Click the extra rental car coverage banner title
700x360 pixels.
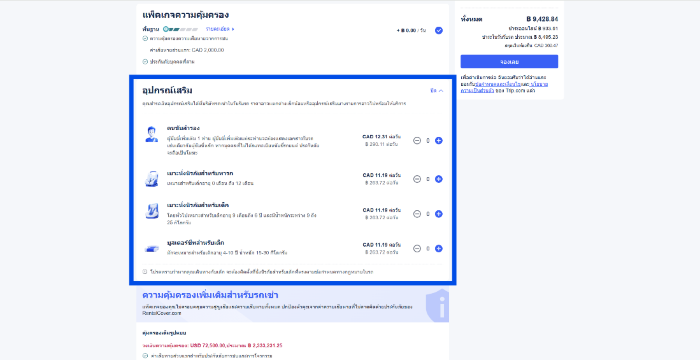[210, 295]
